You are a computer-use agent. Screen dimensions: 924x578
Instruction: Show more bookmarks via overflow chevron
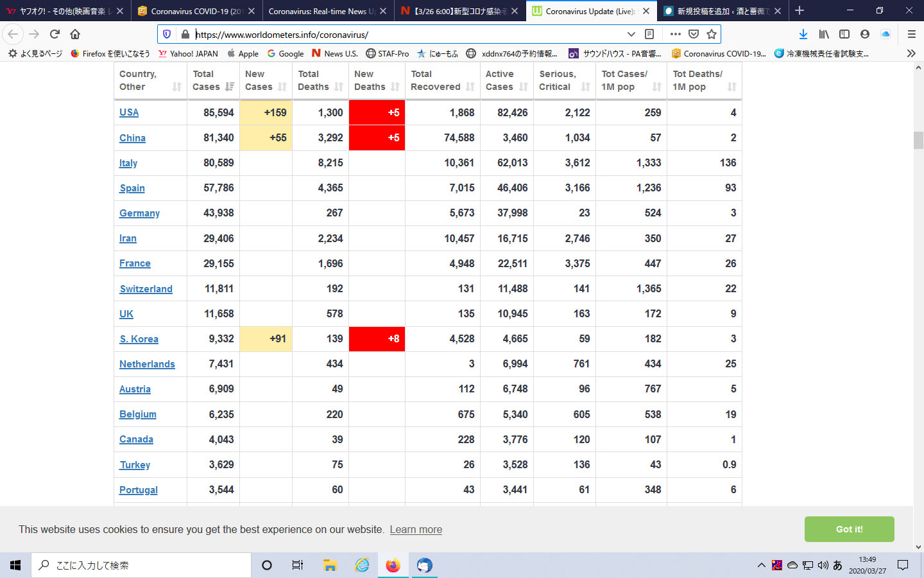[911, 53]
